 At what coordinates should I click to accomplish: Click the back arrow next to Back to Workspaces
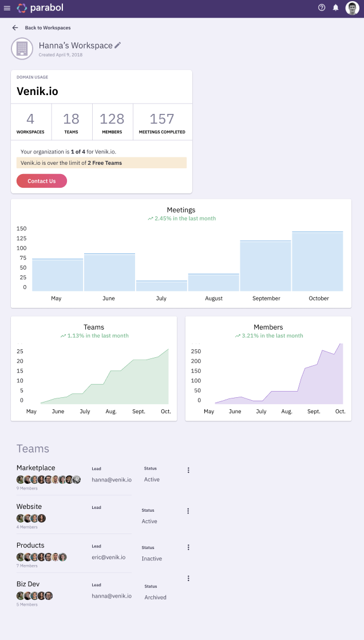point(15,27)
